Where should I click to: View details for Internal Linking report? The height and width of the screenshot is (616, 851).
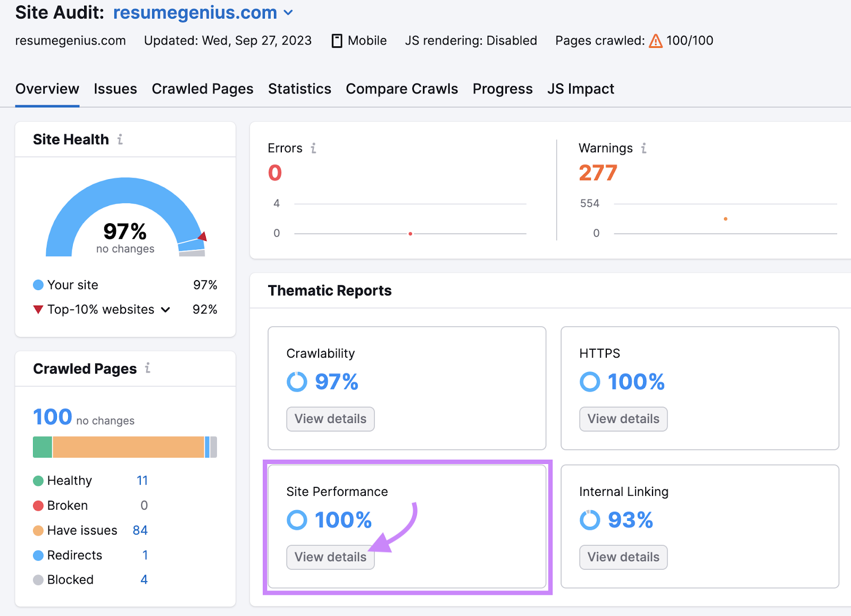(x=623, y=557)
